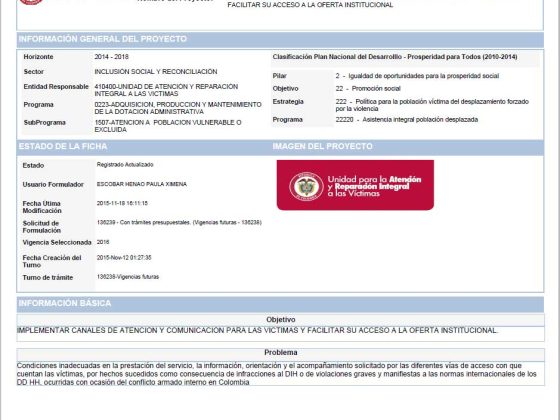Click the Programa 22220 Asistencia integral text
The image size is (560, 420).
[x=406, y=120]
